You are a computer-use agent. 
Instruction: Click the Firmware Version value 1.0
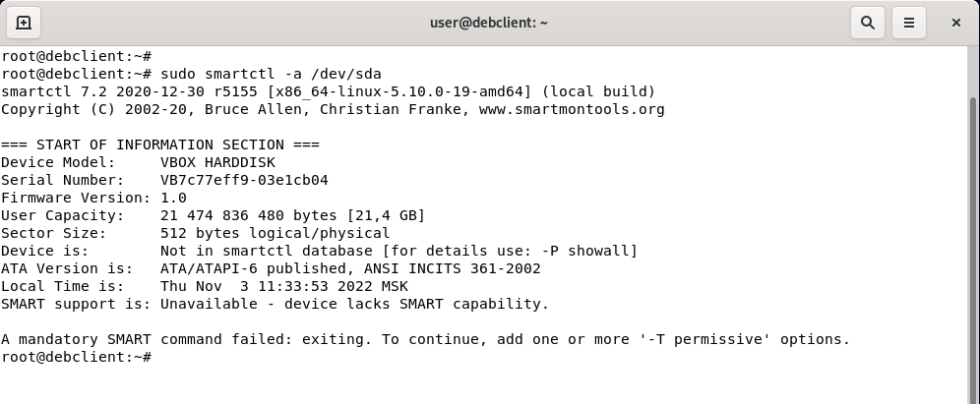pos(173,198)
